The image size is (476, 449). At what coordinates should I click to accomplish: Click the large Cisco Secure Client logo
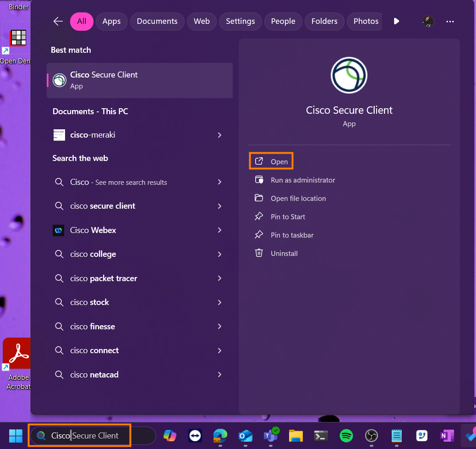click(349, 75)
